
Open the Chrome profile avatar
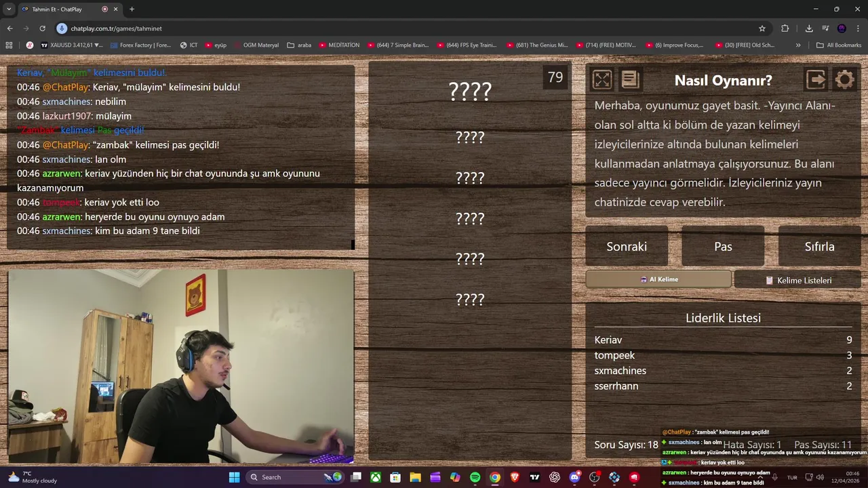842,28
